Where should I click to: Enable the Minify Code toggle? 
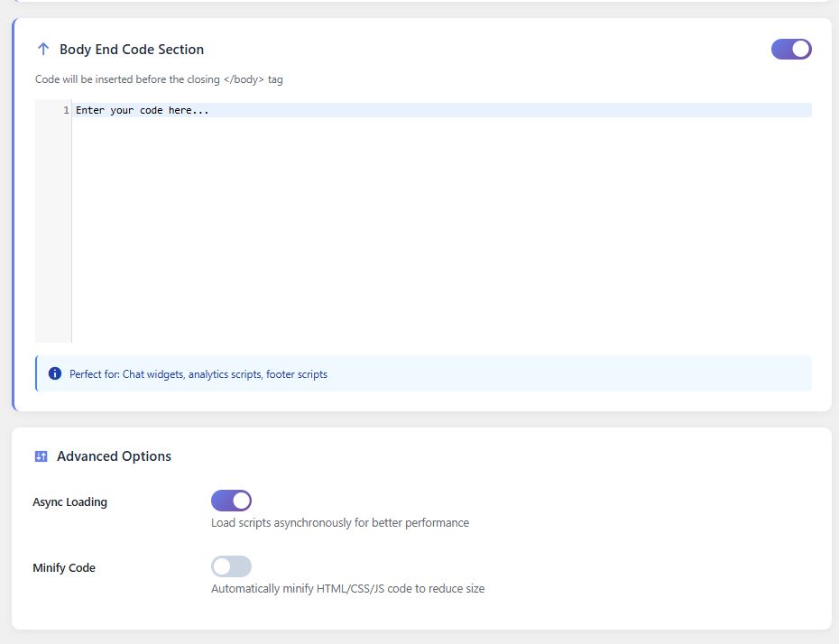[231, 566]
